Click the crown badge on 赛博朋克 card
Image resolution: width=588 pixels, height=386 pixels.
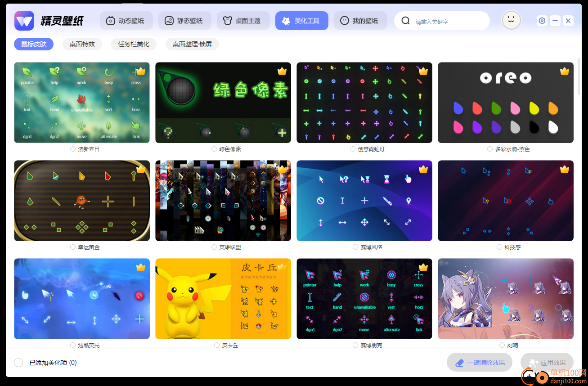point(423,267)
